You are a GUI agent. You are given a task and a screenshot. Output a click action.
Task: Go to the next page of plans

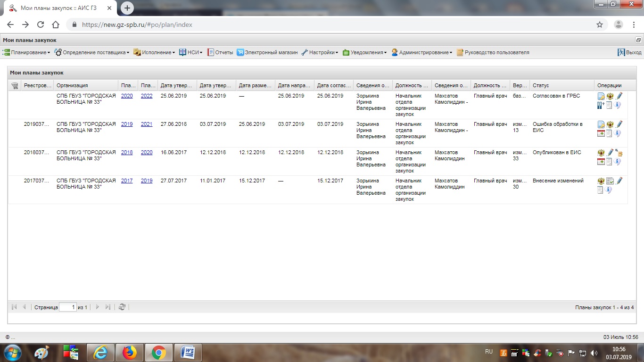[98, 307]
